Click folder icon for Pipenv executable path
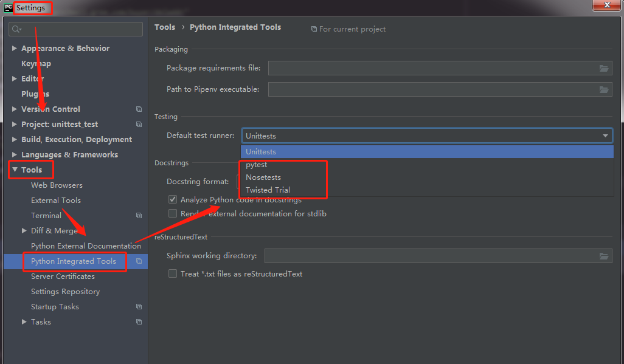 coord(604,90)
